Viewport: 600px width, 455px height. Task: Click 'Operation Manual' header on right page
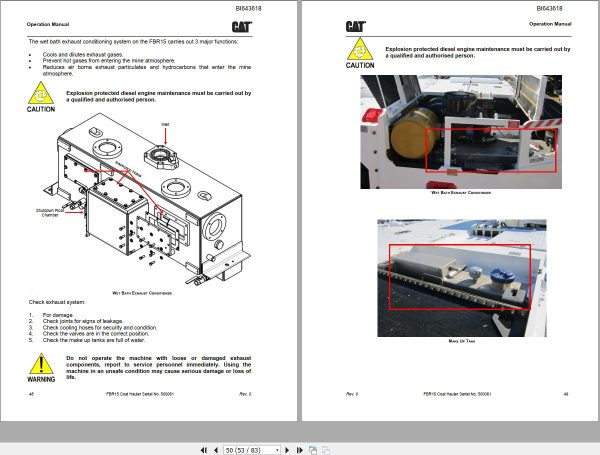[x=550, y=24]
